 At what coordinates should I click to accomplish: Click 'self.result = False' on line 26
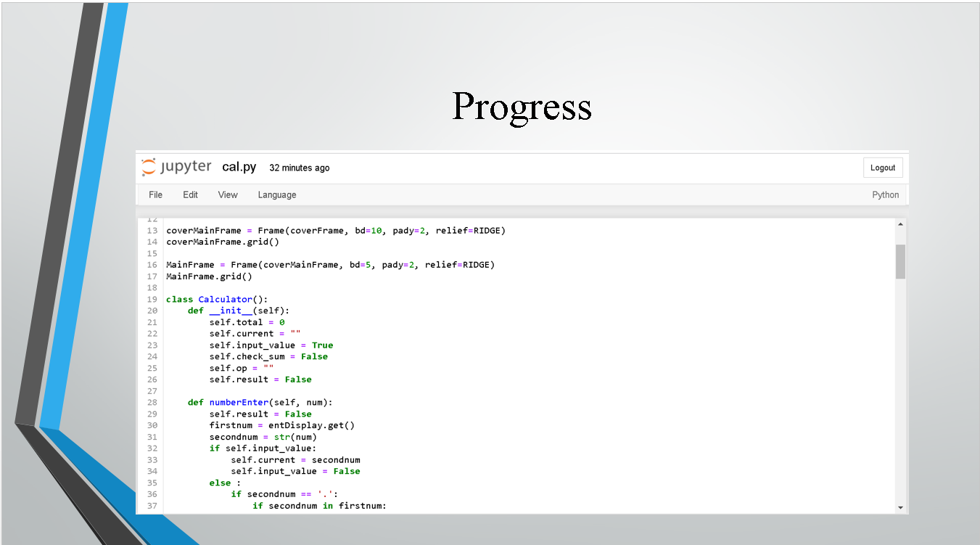[260, 380]
